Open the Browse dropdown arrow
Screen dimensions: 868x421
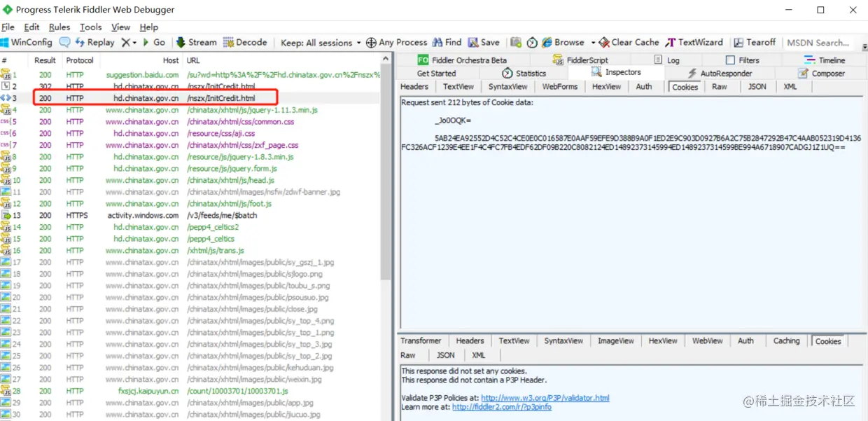(593, 42)
